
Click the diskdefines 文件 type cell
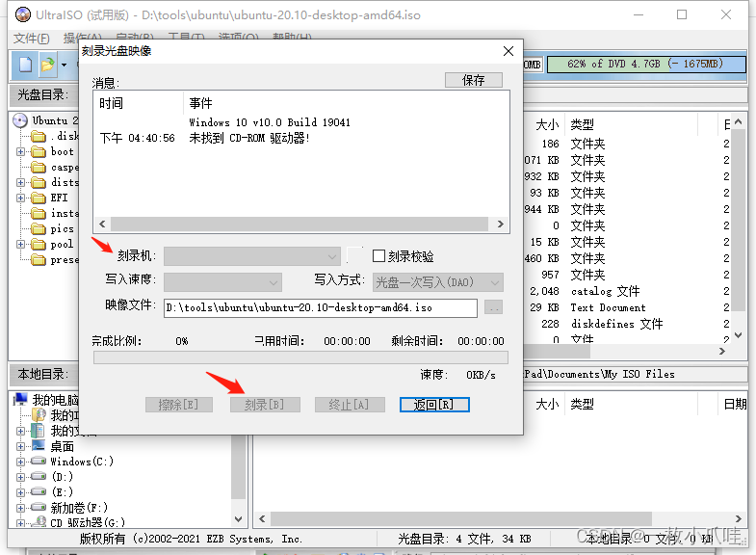pyautogui.click(x=616, y=324)
